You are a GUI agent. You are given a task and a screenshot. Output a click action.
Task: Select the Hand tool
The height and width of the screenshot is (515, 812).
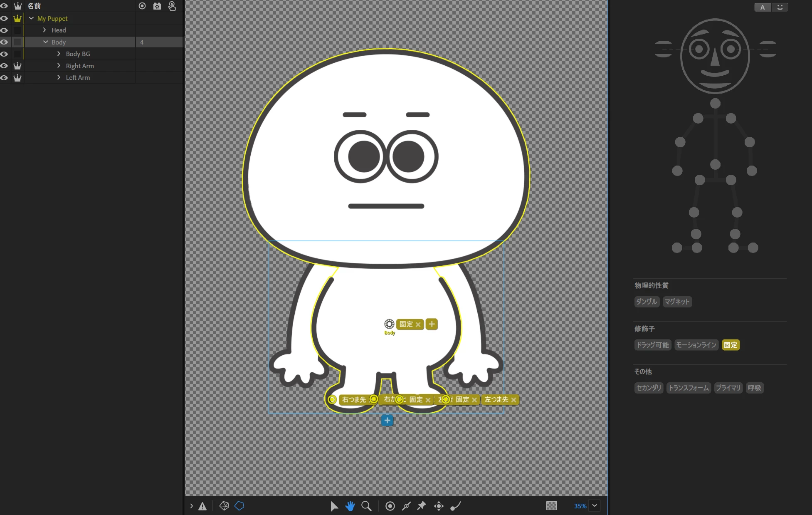pyautogui.click(x=350, y=506)
